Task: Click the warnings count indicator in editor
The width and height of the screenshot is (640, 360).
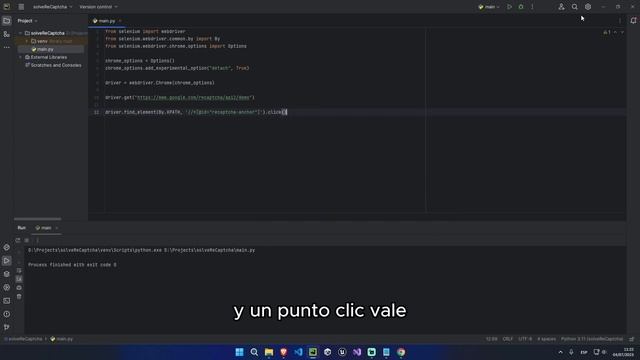Action: [607, 32]
